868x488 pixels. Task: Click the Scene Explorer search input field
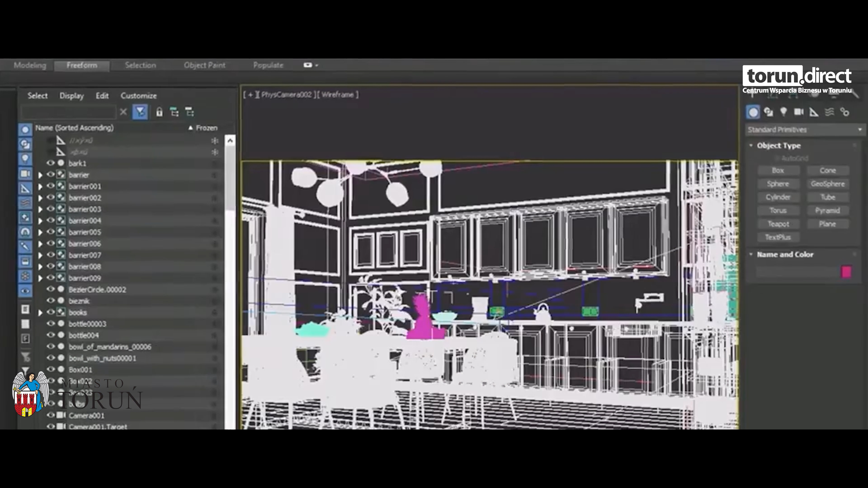click(69, 112)
